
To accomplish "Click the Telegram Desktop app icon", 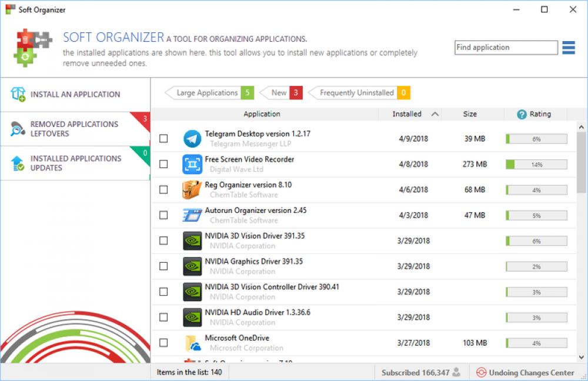I will click(x=191, y=138).
